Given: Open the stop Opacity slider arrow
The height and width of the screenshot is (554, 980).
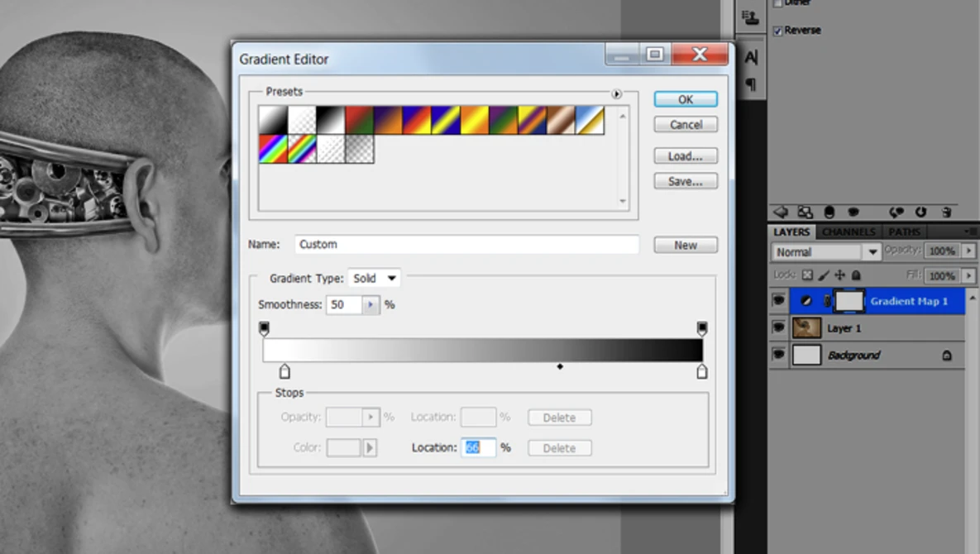Looking at the screenshot, I should point(370,418).
